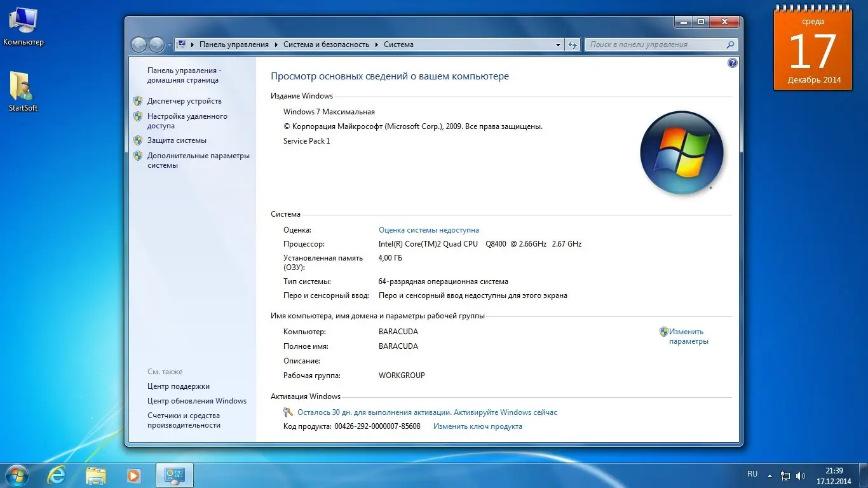Click the installed memory value 4,00 ГБ

(390, 258)
